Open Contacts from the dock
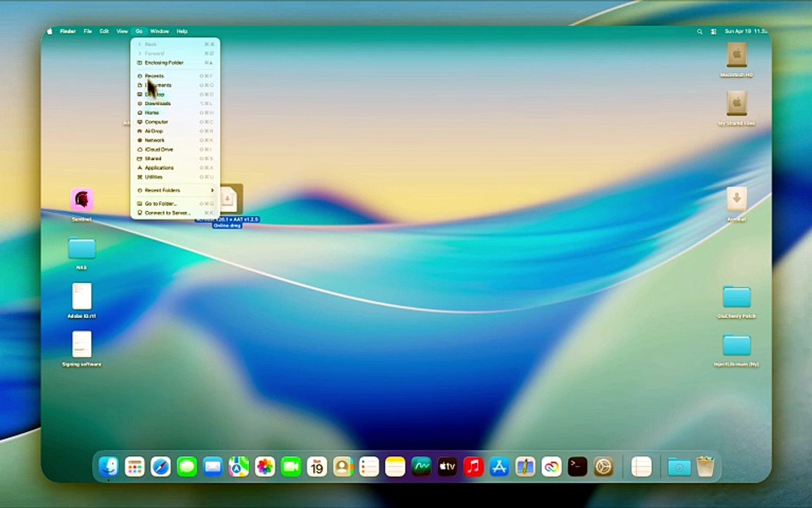 tap(343, 466)
